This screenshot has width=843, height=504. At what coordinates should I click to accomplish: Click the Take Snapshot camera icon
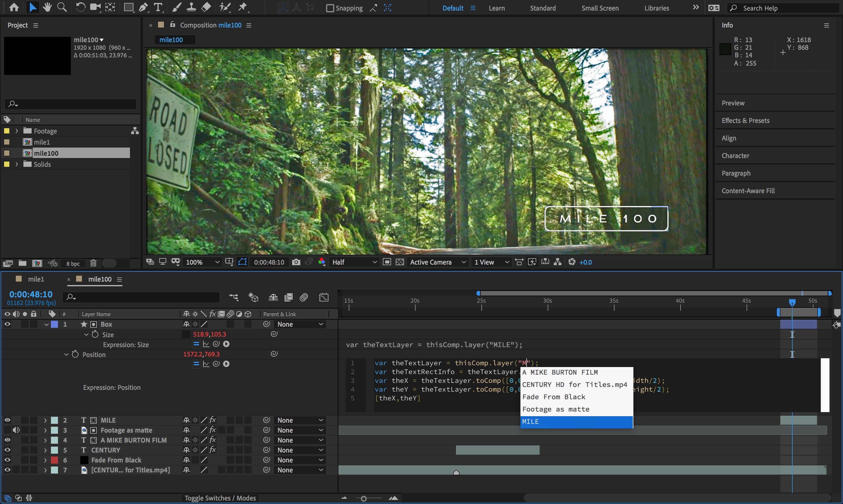[296, 262]
